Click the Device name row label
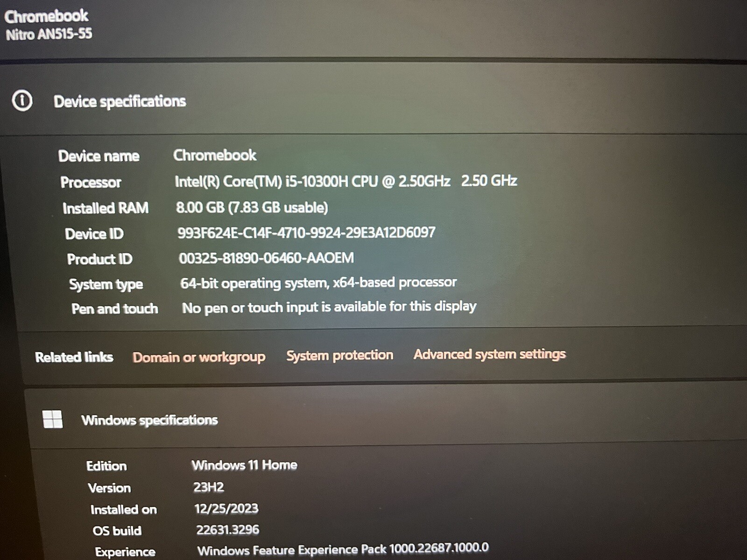 pos(99,156)
